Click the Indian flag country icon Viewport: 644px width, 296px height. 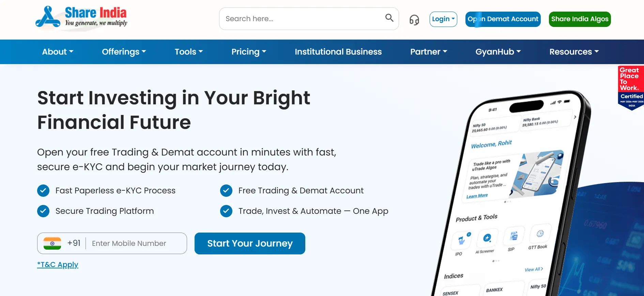52,243
